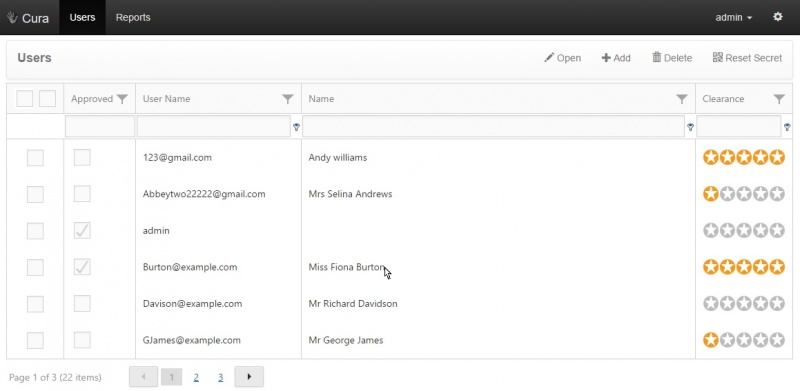Click the name Andy williams
Viewport: 800px width, 391px height.
tap(338, 158)
